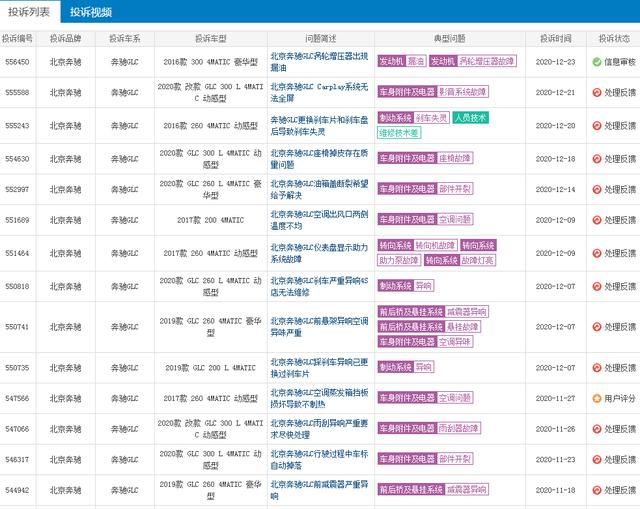
Task: Open complaint about 踩刹车异响已更换刹车片
Action: coord(319,368)
